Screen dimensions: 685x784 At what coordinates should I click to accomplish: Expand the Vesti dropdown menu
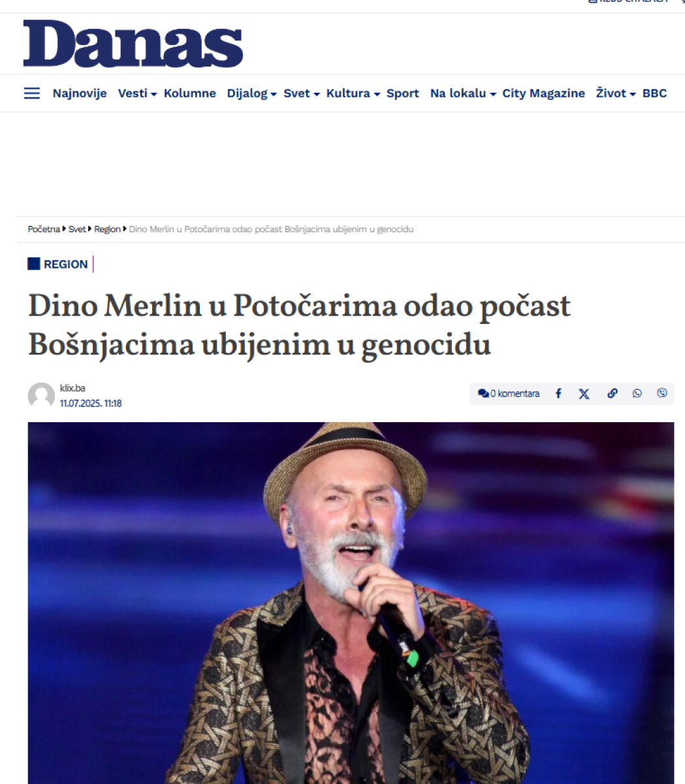[137, 93]
